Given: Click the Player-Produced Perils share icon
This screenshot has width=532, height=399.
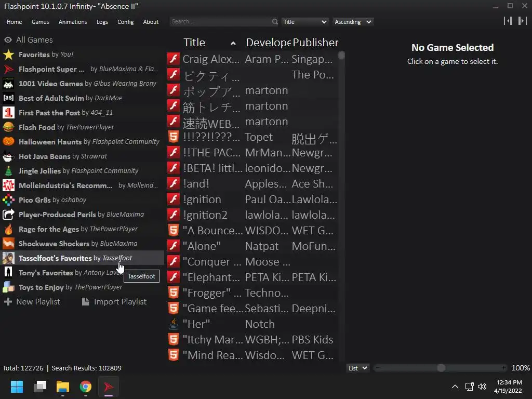Looking at the screenshot, I should click(x=8, y=215).
